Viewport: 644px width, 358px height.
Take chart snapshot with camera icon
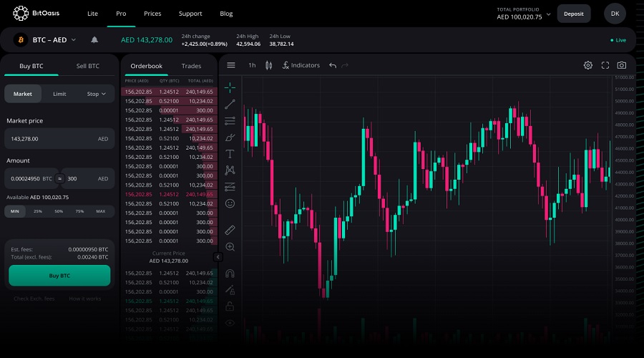click(x=622, y=65)
